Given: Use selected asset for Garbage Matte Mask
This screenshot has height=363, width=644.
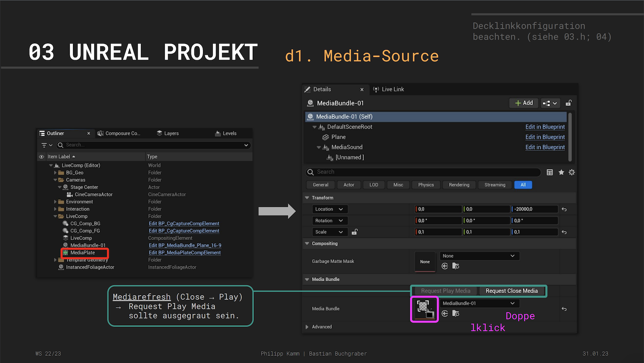Looking at the screenshot, I should point(445,266).
